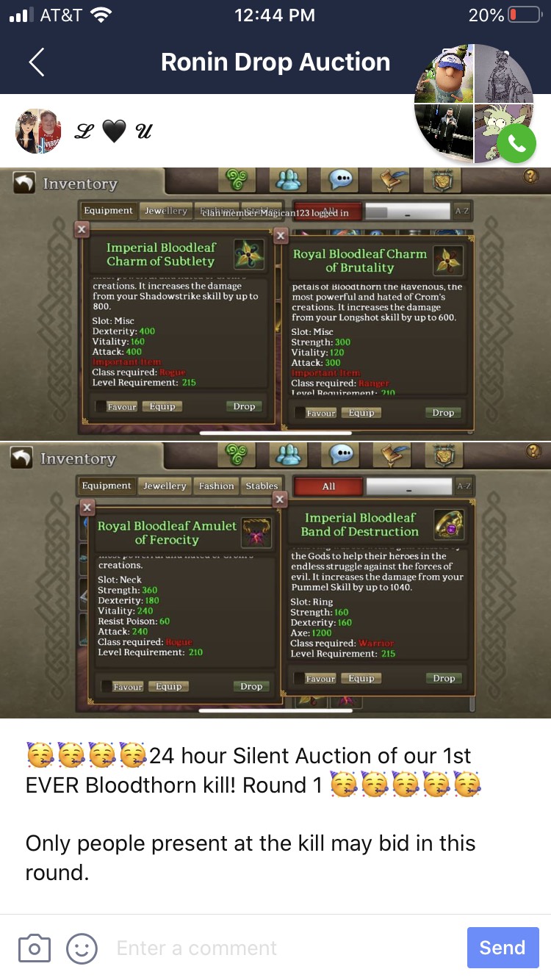This screenshot has width=551, height=980.
Task: Open the camera attachment icon
Action: 34,948
